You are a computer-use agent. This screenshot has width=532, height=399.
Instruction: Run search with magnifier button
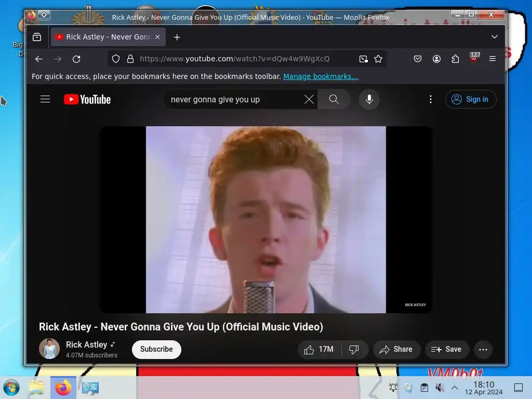(x=334, y=99)
